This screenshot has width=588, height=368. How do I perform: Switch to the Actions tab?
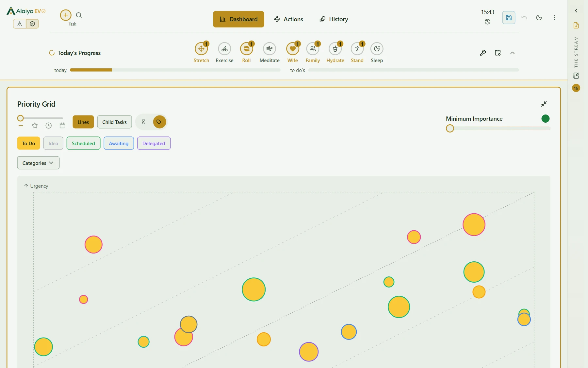289,19
